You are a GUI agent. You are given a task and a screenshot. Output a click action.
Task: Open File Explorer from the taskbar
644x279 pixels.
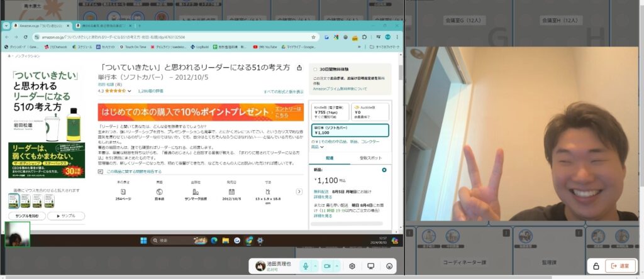click(226, 241)
